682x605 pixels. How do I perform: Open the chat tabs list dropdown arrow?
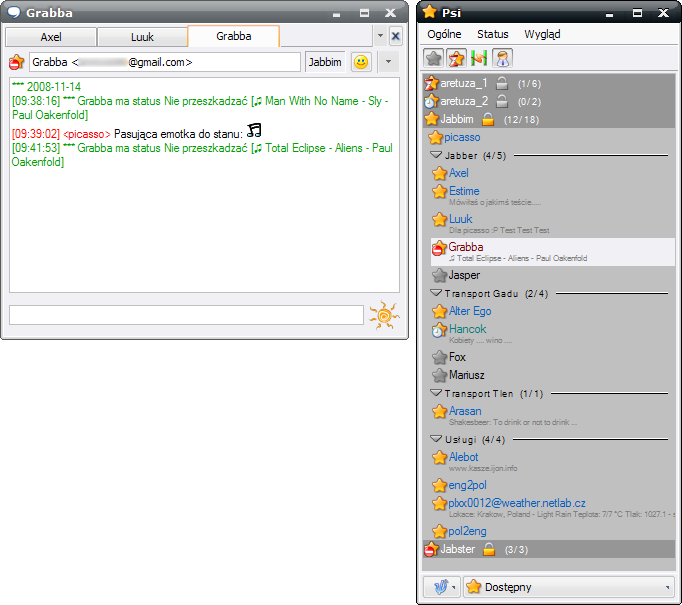[380, 36]
